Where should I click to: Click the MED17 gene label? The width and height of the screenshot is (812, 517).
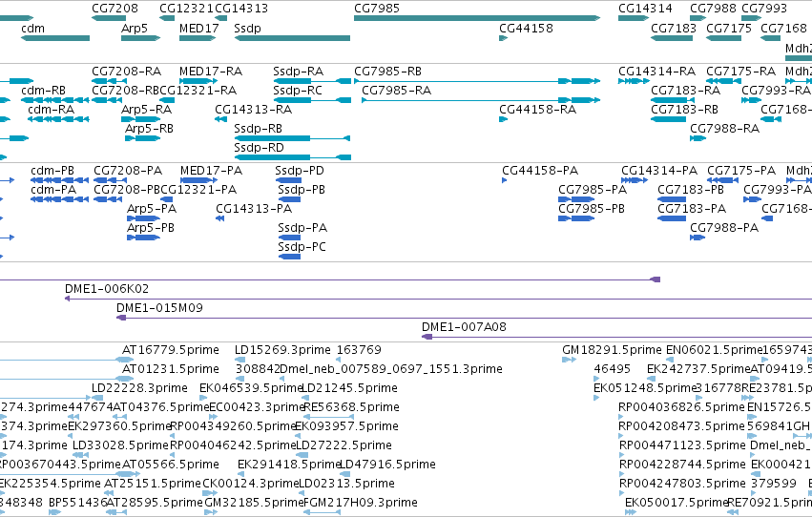(x=198, y=28)
